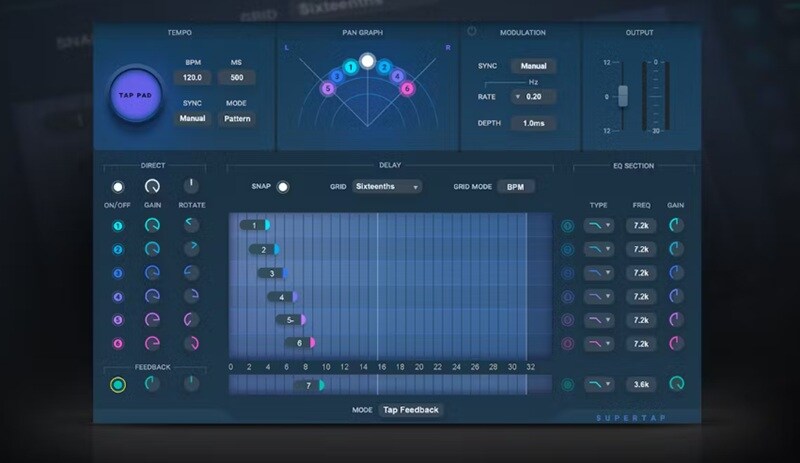The image size is (800, 463).
Task: Toggle tap 5 on/off button
Action: click(x=118, y=320)
